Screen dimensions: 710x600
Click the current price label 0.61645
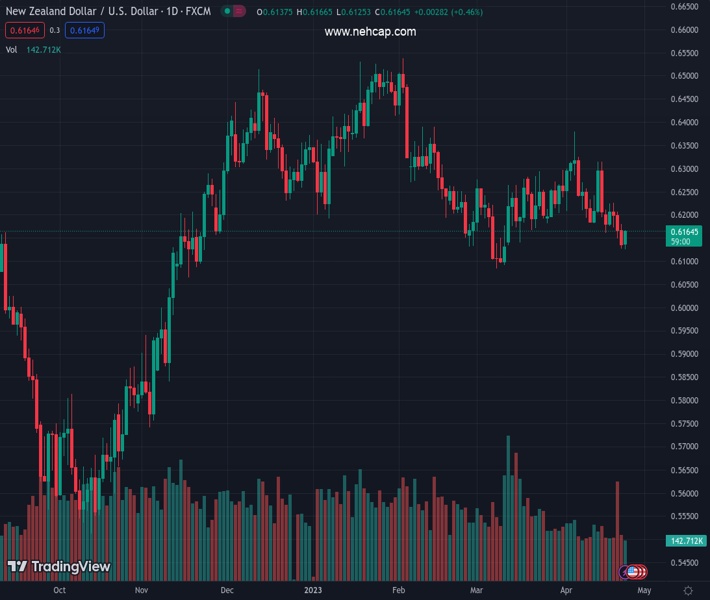[684, 232]
